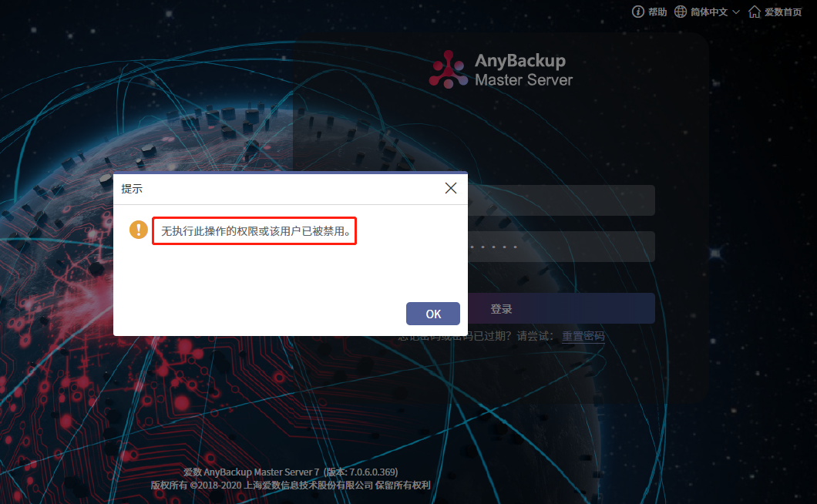Click the password input field

[561, 247]
